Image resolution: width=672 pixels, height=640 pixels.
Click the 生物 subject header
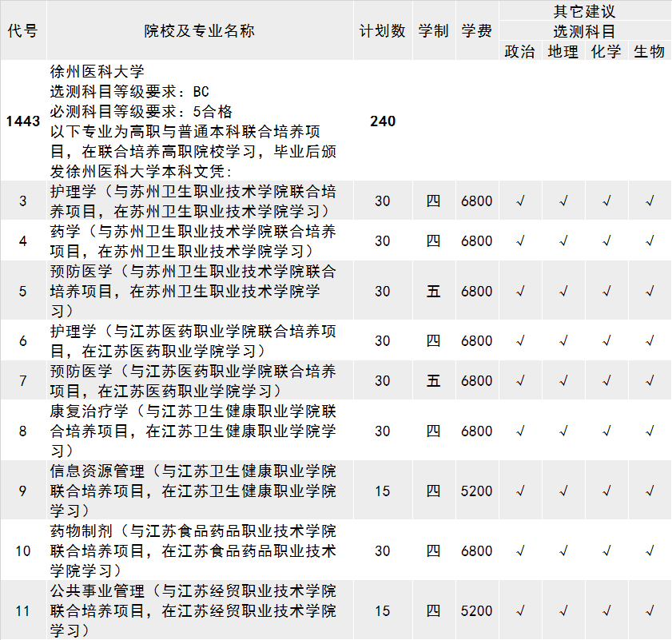point(649,51)
